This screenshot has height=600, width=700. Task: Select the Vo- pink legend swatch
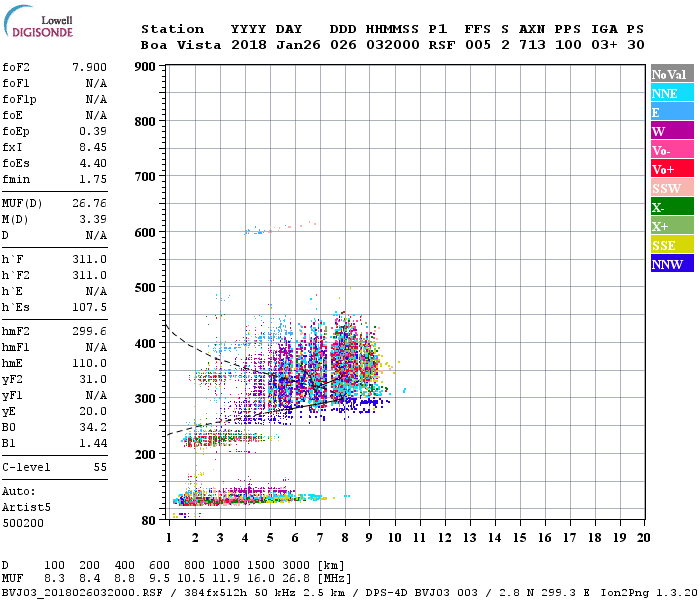[x=672, y=150]
